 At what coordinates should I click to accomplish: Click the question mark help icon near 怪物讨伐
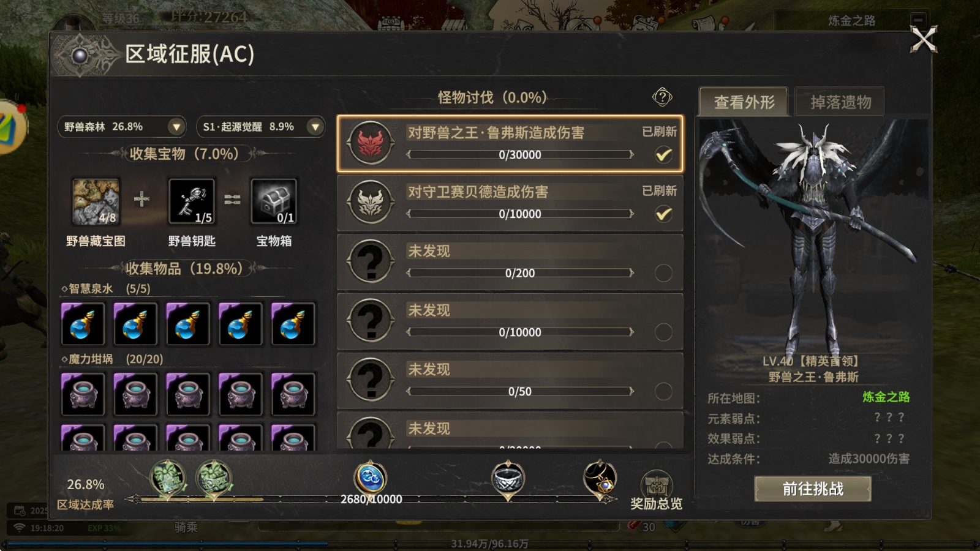pyautogui.click(x=662, y=97)
